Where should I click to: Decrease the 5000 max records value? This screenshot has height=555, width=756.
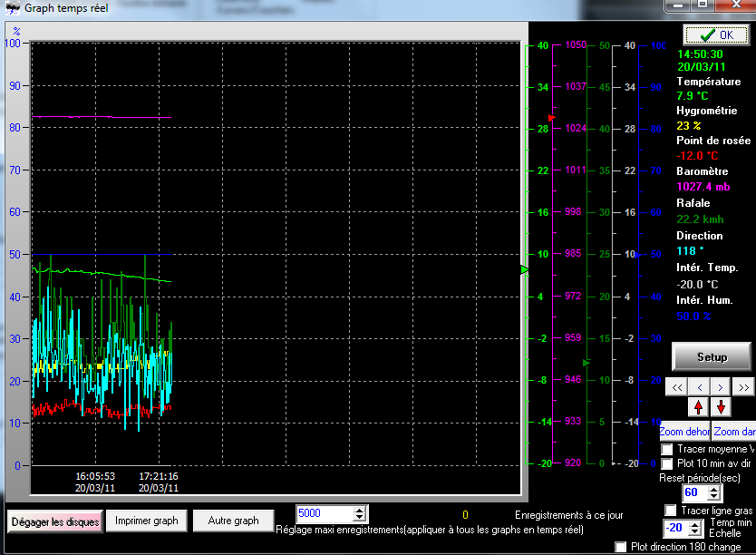tap(359, 517)
